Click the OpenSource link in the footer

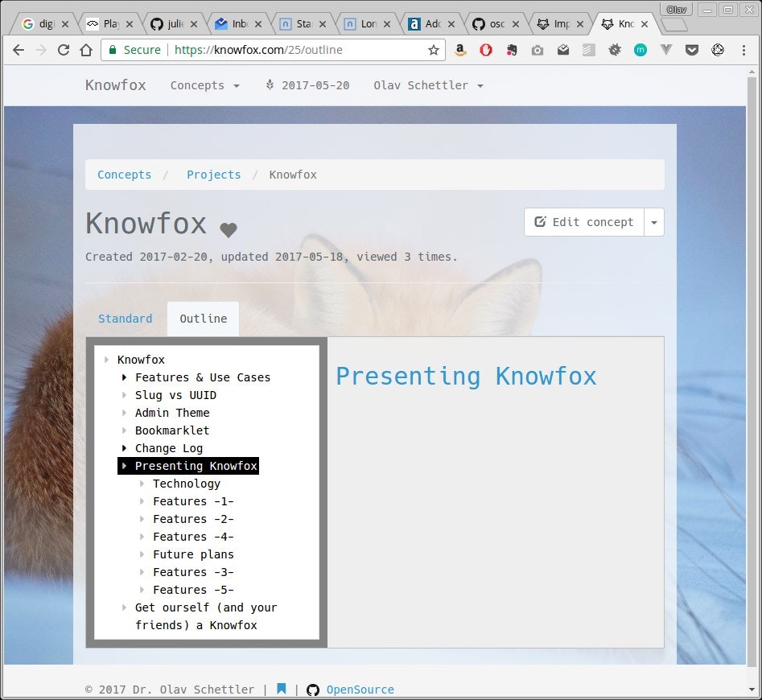(x=360, y=689)
